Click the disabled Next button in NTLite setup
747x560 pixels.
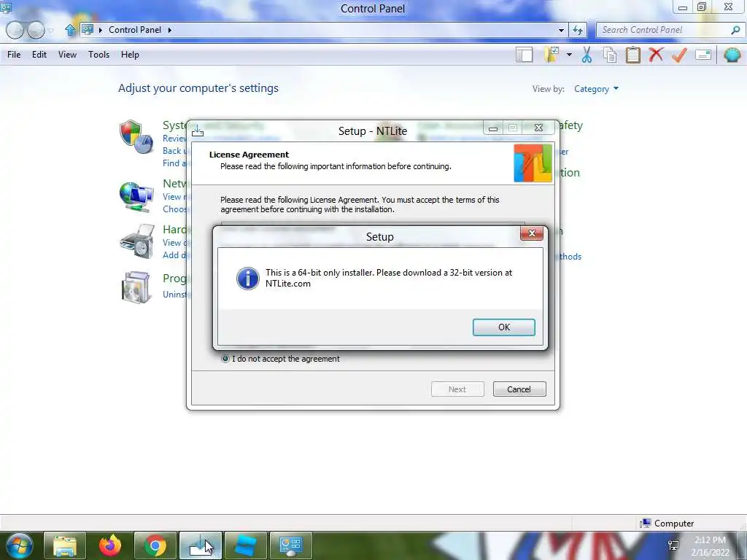pos(457,389)
